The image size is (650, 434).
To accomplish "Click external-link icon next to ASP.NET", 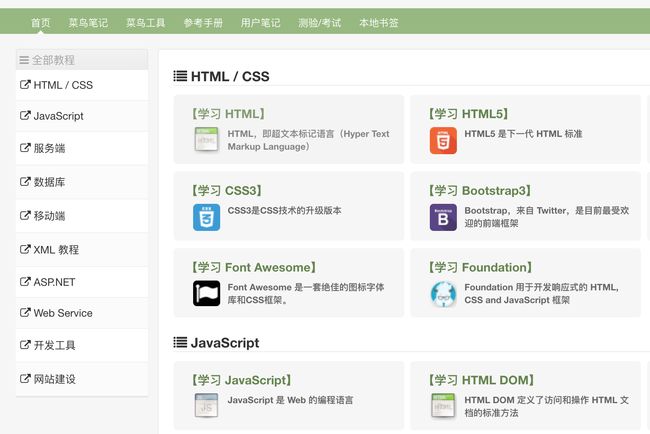I will [25, 282].
